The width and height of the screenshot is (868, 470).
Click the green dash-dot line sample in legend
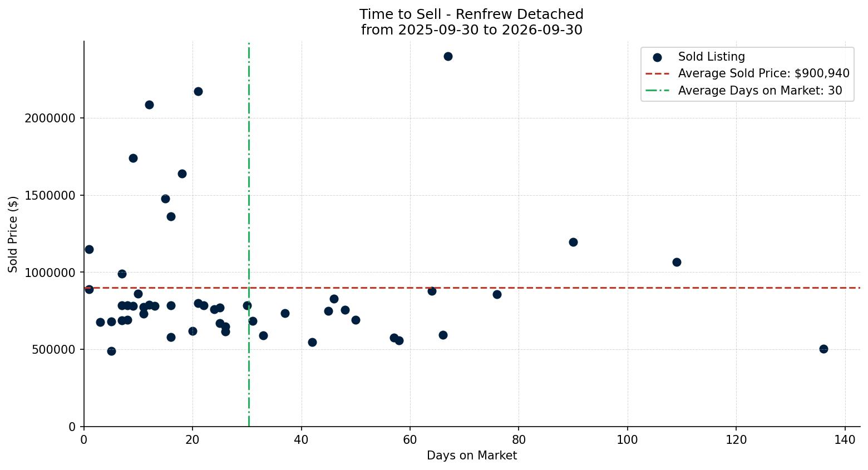[x=657, y=91]
